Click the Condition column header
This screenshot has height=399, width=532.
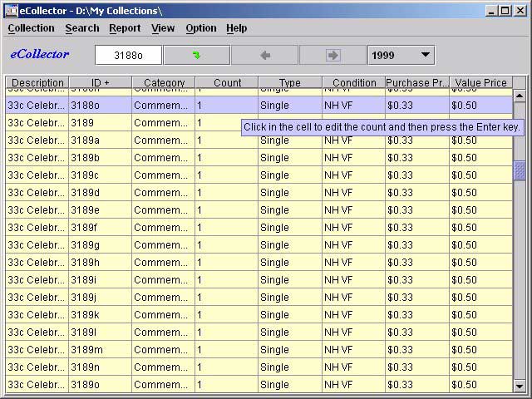click(353, 83)
